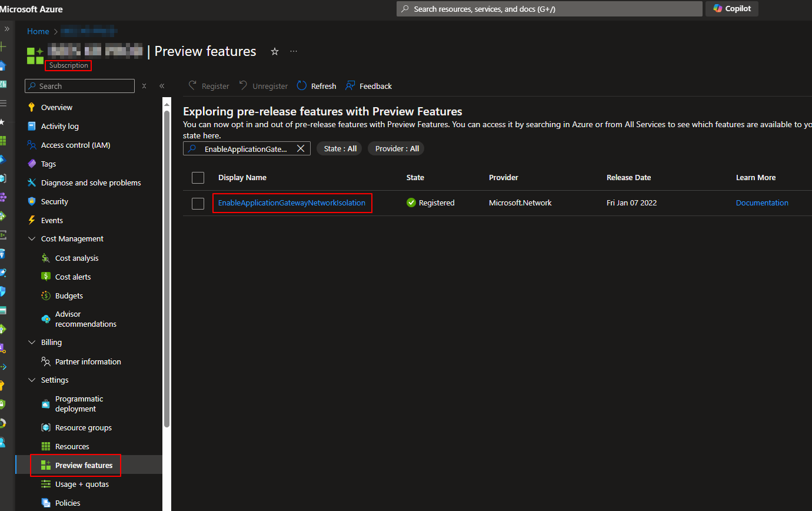This screenshot has height=511, width=812.
Task: Favorite this page with the star icon
Action: 275,52
